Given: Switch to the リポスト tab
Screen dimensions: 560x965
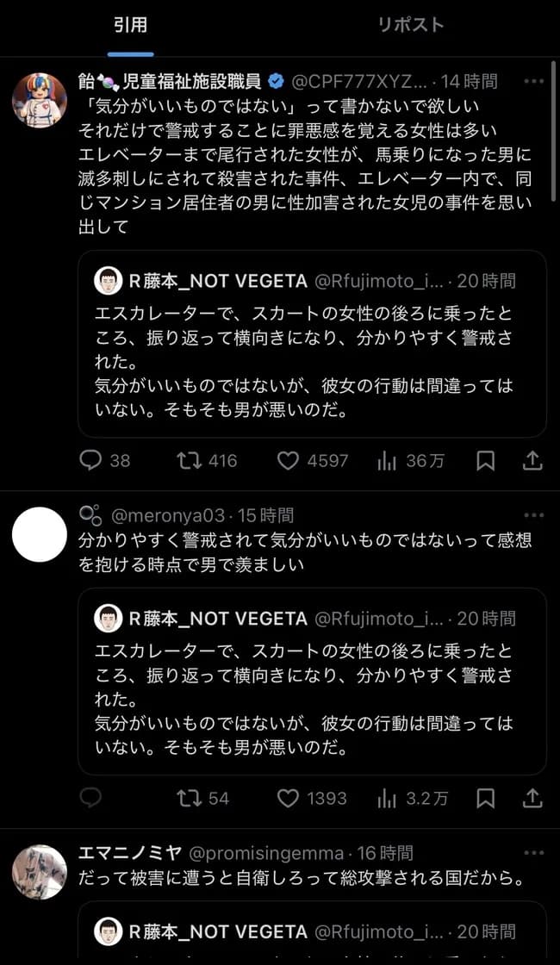Looking at the screenshot, I should (x=412, y=26).
